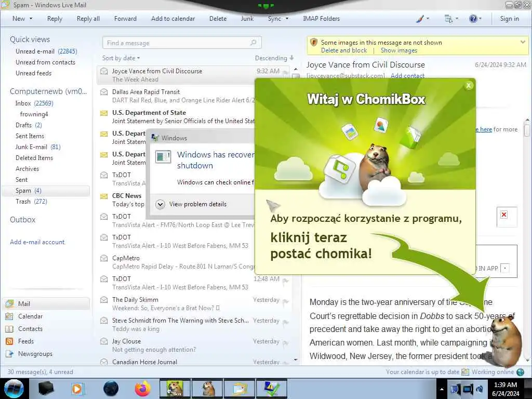Click Reply all in the toolbar
The width and height of the screenshot is (532, 399).
88,19
